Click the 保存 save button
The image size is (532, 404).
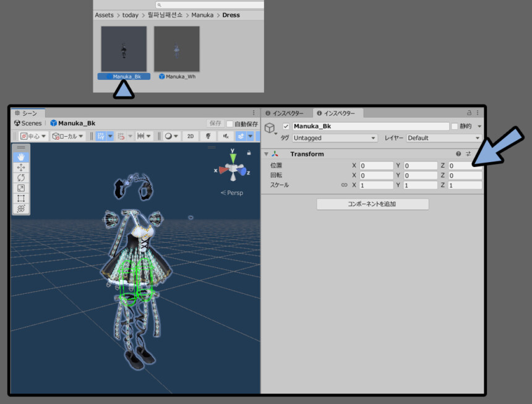tap(214, 124)
